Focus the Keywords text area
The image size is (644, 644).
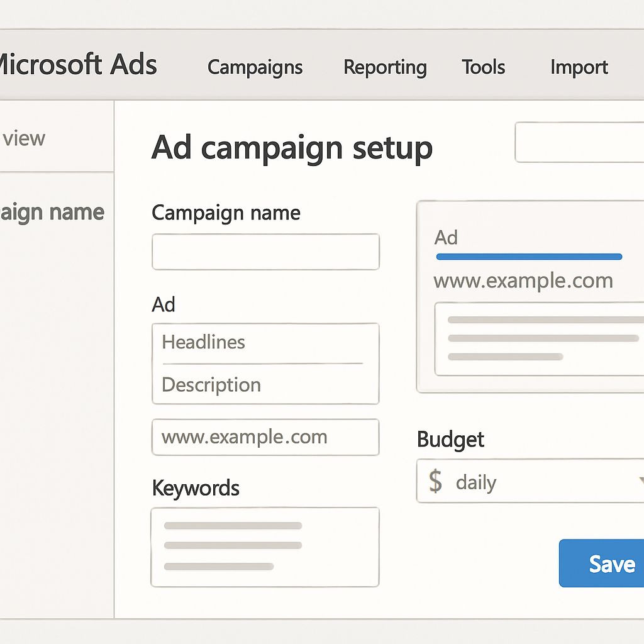pyautogui.click(x=265, y=547)
